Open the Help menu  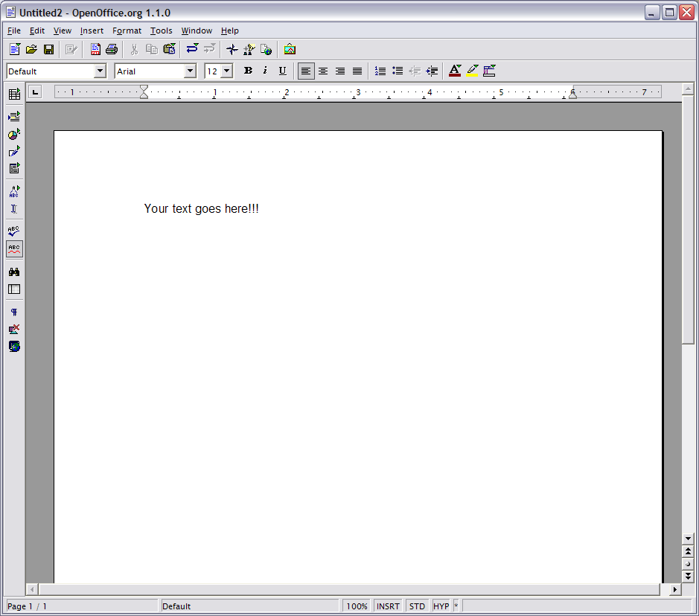pyautogui.click(x=229, y=31)
